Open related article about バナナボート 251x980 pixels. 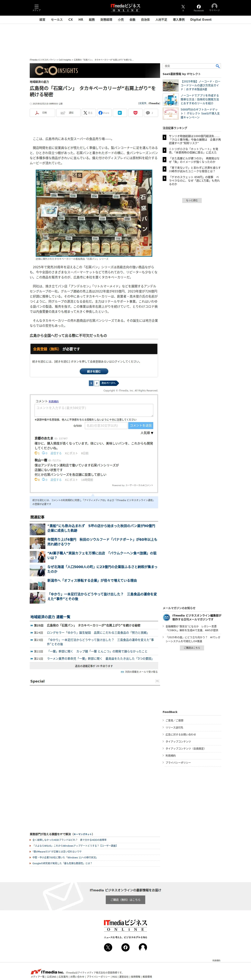pyautogui.click(x=102, y=542)
